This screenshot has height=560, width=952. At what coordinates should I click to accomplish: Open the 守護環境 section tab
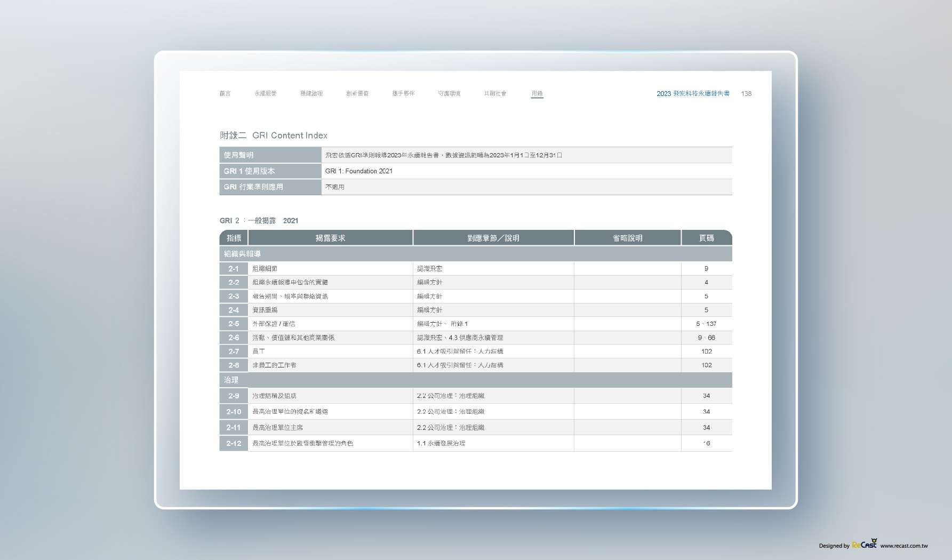click(x=449, y=93)
